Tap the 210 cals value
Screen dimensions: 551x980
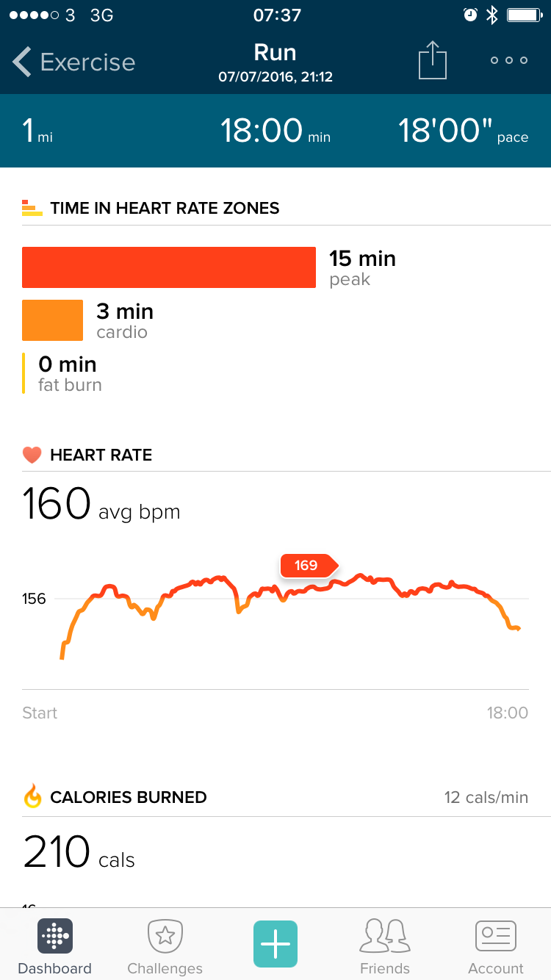(x=79, y=852)
